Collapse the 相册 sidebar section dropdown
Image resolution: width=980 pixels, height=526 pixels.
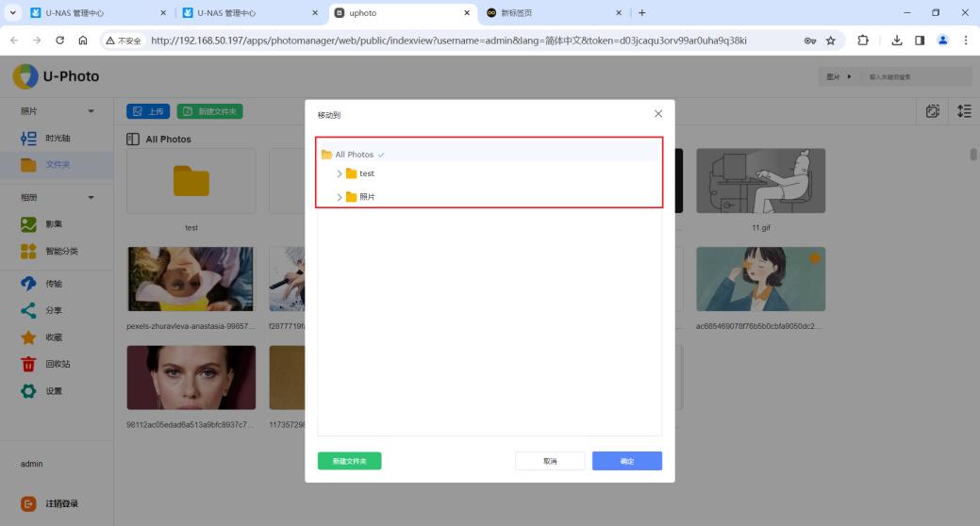point(91,197)
